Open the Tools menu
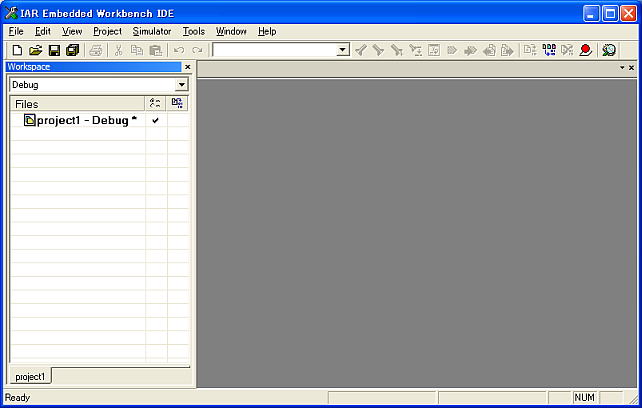Image resolution: width=642 pixels, height=408 pixels. [194, 31]
